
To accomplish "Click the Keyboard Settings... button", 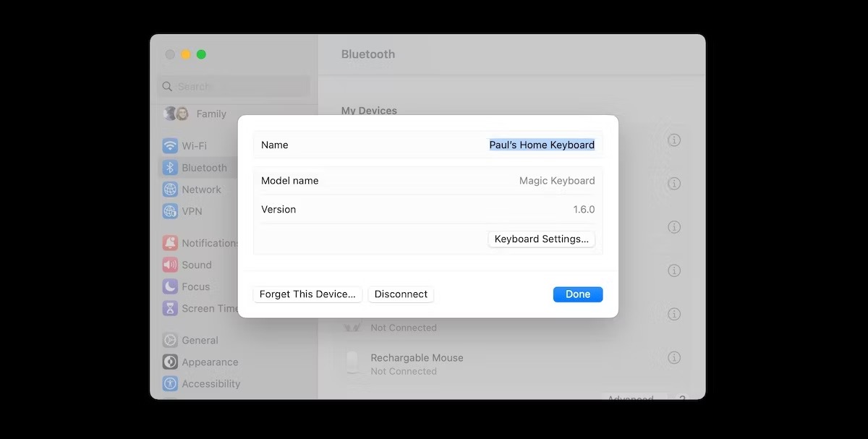I will (542, 239).
